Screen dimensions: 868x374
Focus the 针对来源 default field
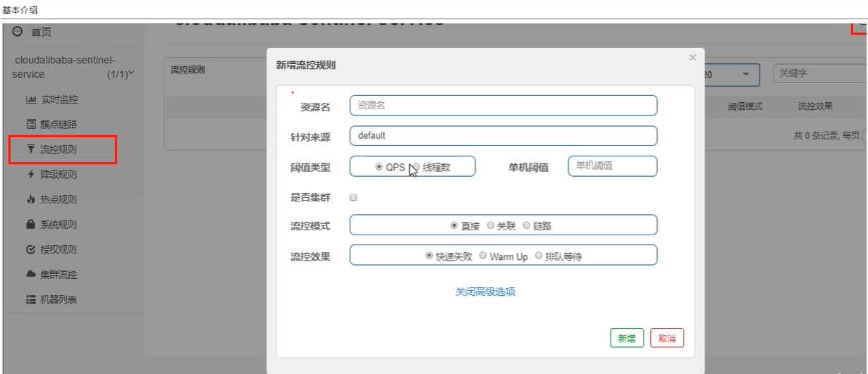click(x=503, y=136)
